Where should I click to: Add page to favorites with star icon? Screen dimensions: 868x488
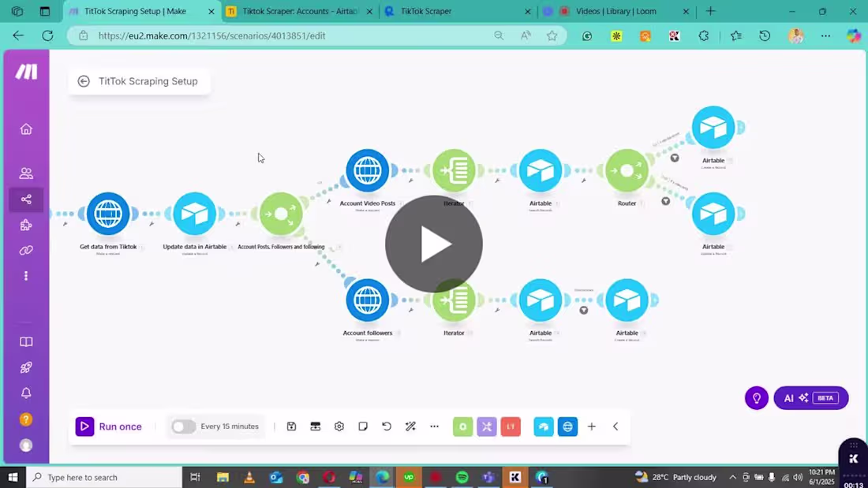(552, 36)
